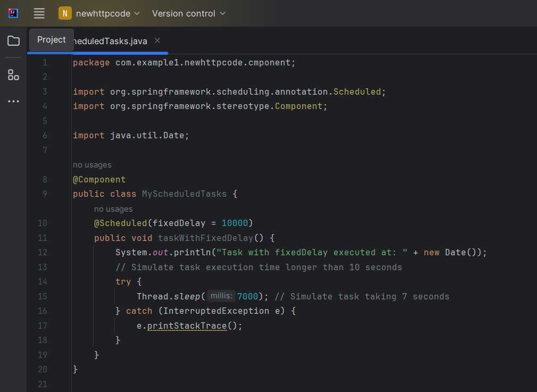Open More Tool Windows via ellipsis icon

(x=13, y=101)
